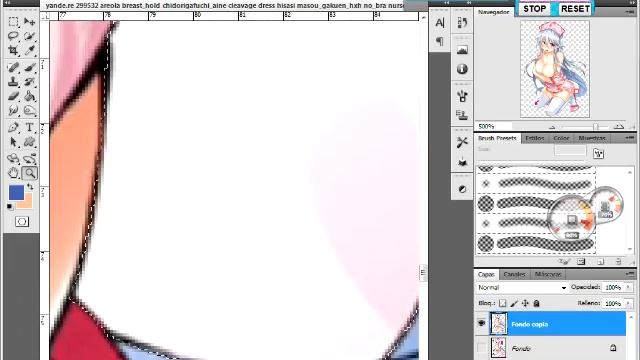Screen dimensions: 640x360
Task: Open the Paragraph panel icon
Action: (440, 41)
